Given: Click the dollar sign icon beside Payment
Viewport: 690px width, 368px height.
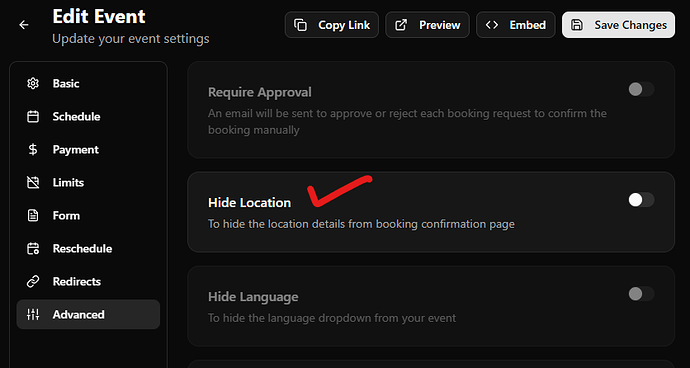Looking at the screenshot, I should [x=33, y=150].
